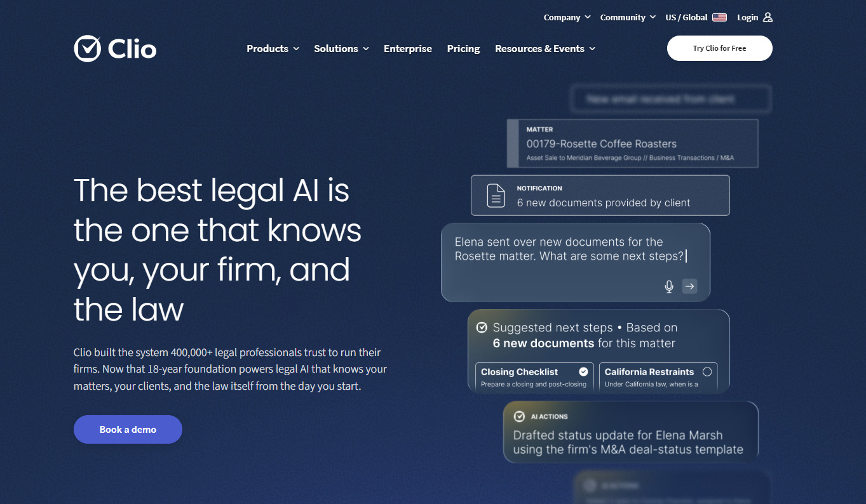Click the Book a demo button

click(128, 430)
